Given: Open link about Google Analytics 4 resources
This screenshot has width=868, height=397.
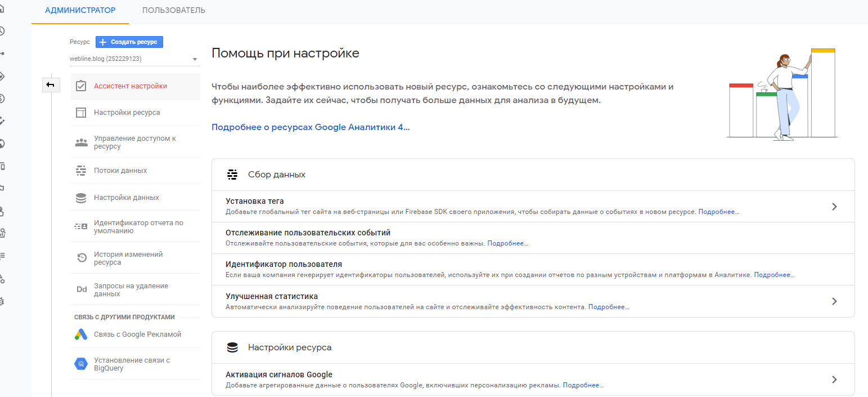Looking at the screenshot, I should [311, 127].
